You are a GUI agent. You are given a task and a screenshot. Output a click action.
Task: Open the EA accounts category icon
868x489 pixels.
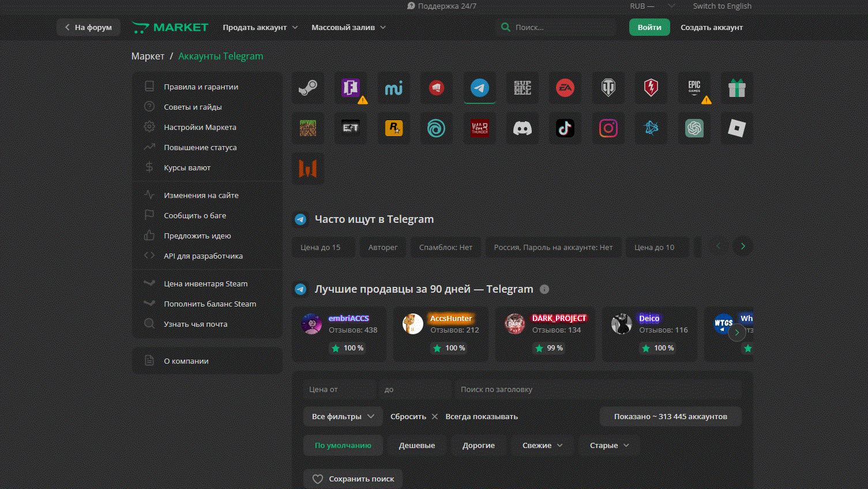tap(565, 88)
